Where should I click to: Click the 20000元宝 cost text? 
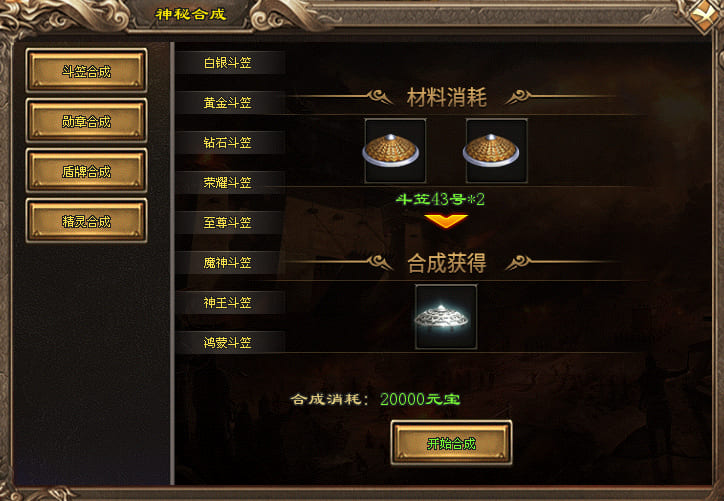pyautogui.click(x=420, y=399)
